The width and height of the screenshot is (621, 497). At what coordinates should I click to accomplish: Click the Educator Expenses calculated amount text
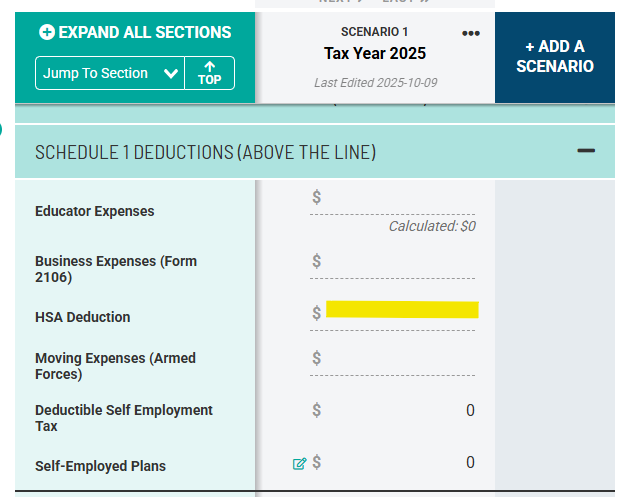432,226
